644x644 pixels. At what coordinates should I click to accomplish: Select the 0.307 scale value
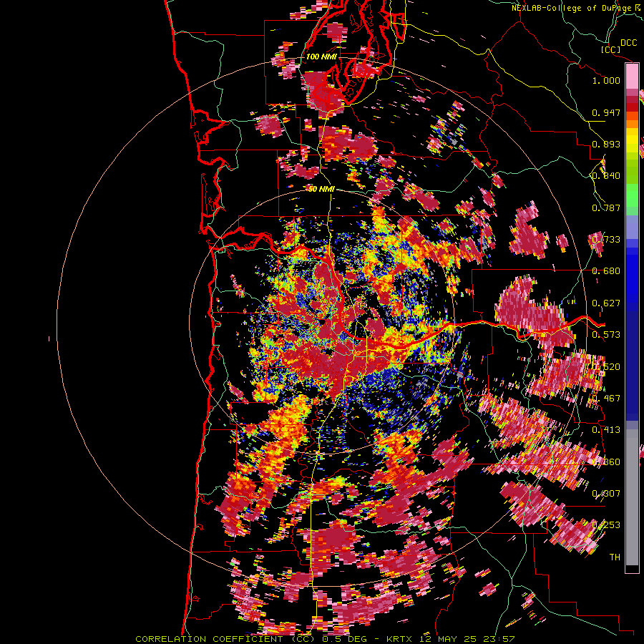(606, 494)
